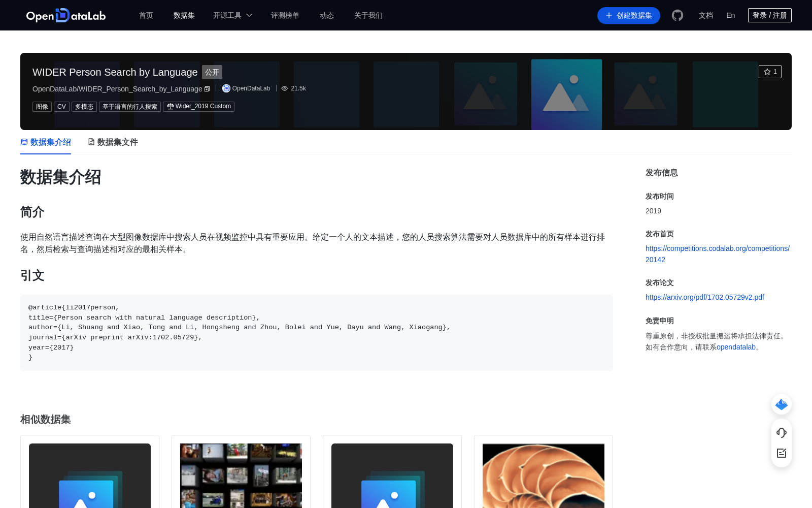
Task: Switch to the 数据集文件 tab
Action: [x=113, y=142]
